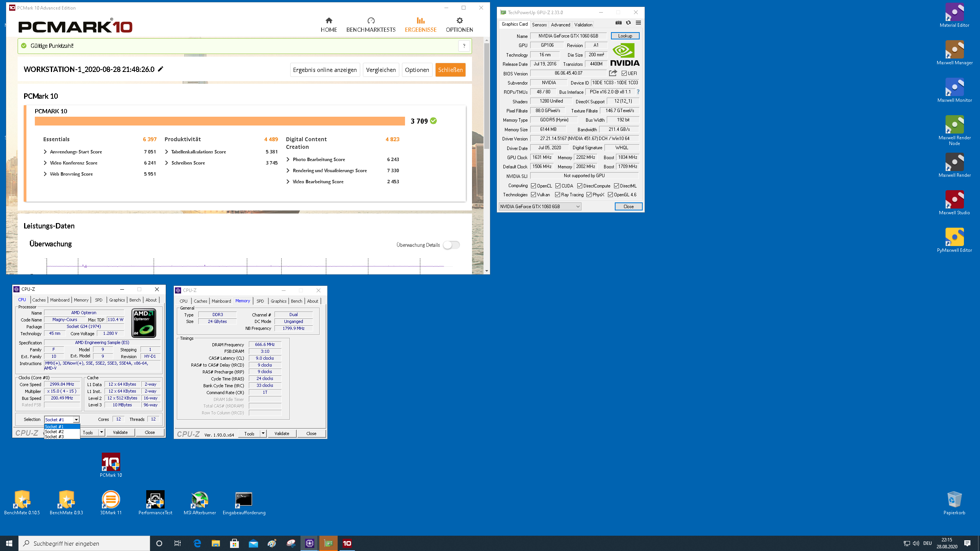Switch to Advanced tab in GPU-Z
The image size is (980, 551).
pos(560,25)
